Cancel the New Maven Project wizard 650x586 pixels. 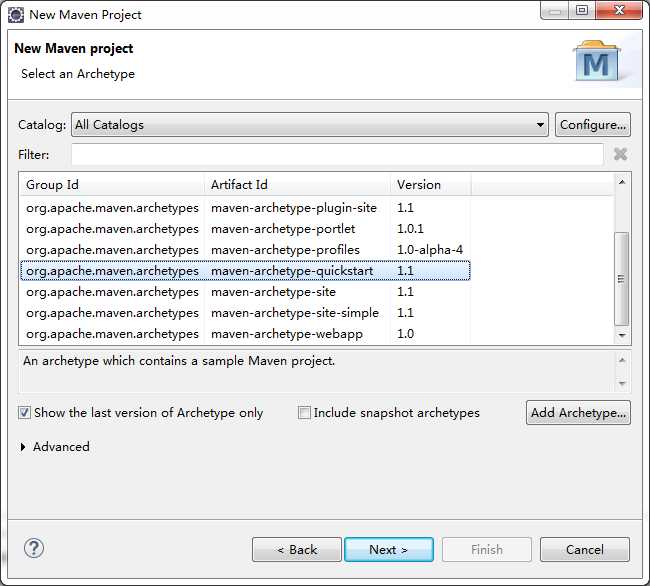[585, 550]
